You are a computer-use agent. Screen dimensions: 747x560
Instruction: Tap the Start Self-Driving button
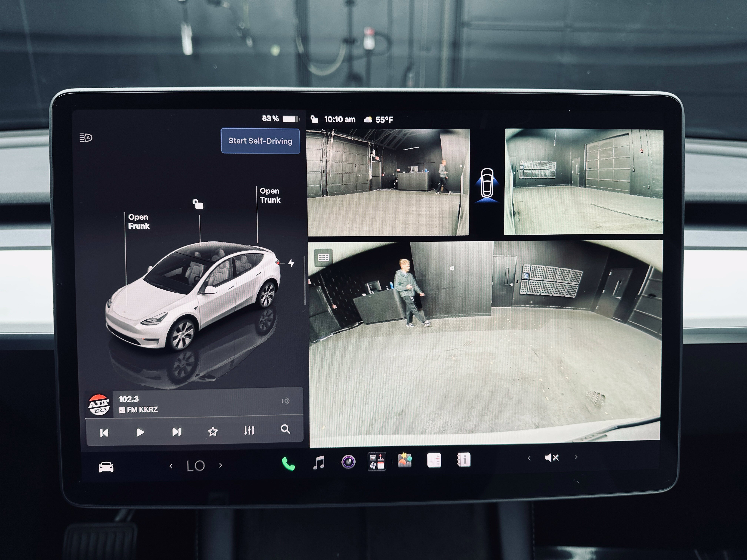260,141
